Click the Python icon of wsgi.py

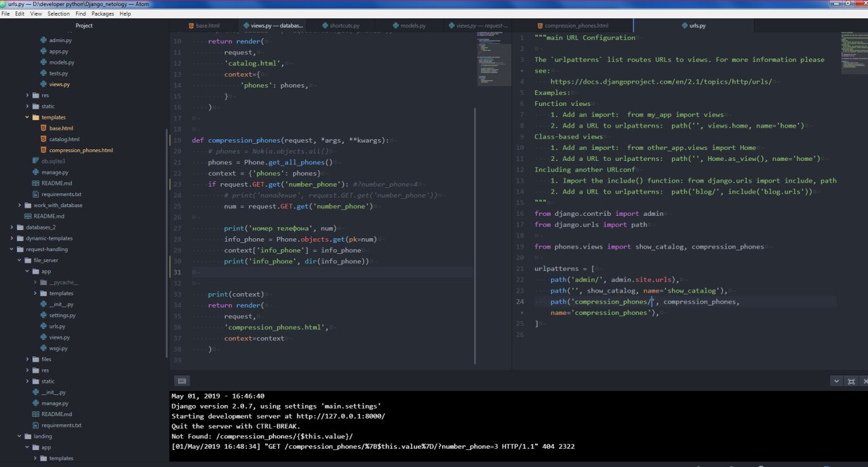coord(43,348)
